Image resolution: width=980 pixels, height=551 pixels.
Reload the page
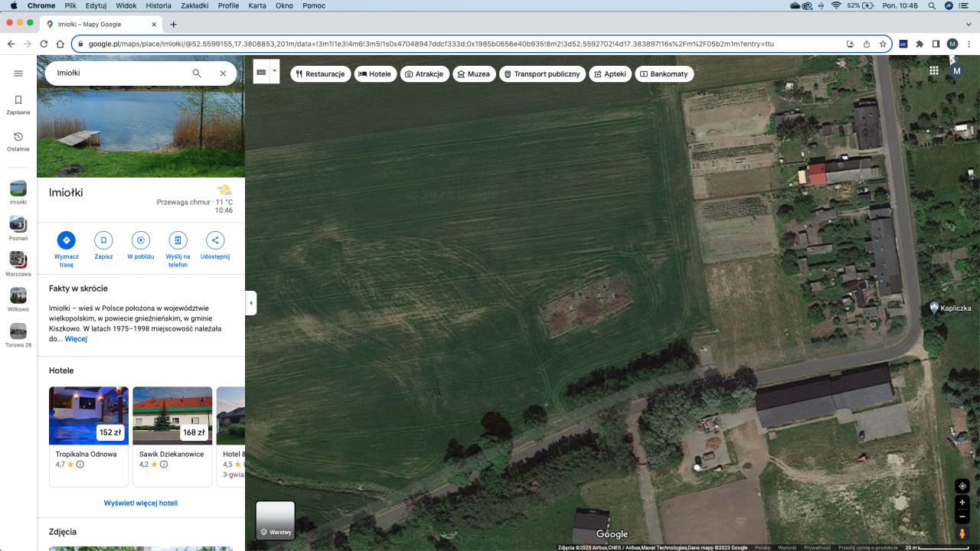tap(44, 44)
